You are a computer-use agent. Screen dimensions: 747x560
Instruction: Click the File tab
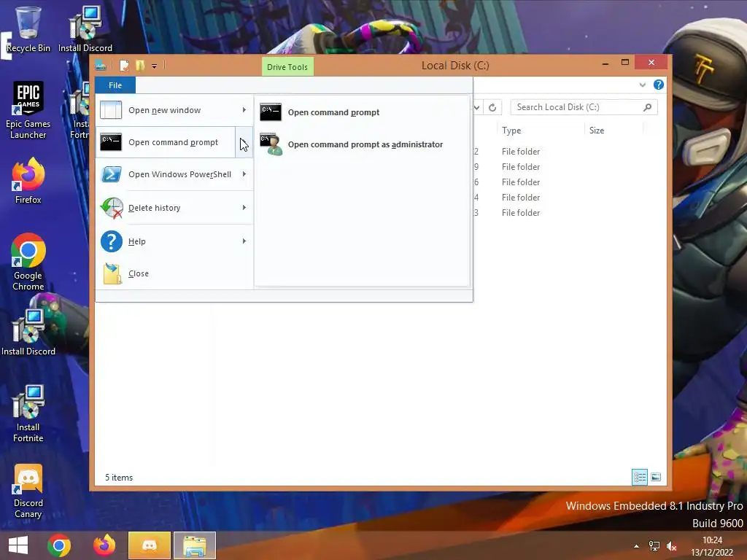coord(115,85)
